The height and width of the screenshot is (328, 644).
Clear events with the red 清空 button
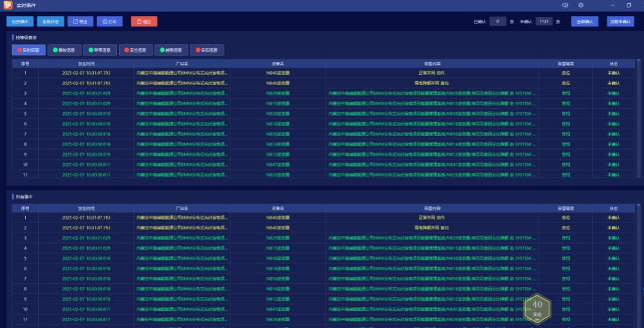tap(144, 21)
